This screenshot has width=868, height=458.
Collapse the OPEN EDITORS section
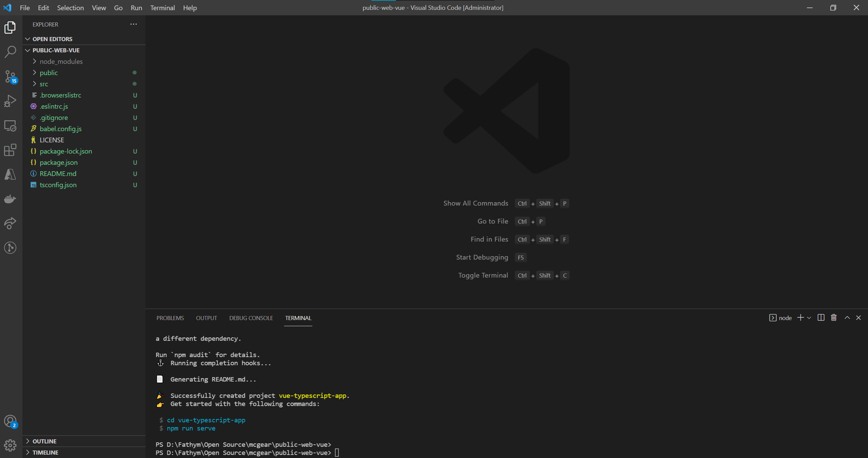click(x=84, y=39)
